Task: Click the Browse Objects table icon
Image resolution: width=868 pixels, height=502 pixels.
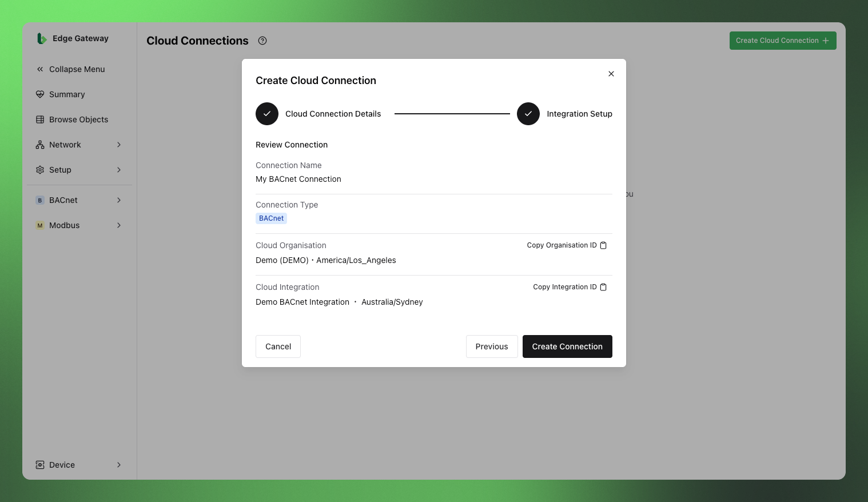Action: (x=40, y=119)
